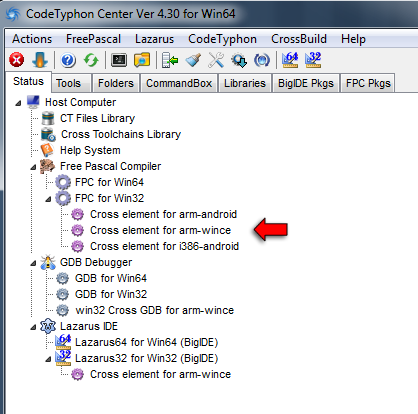This screenshot has width=418, height=414.
Task: Collapse Lazarus32 for Win32 node
Action: 48,359
